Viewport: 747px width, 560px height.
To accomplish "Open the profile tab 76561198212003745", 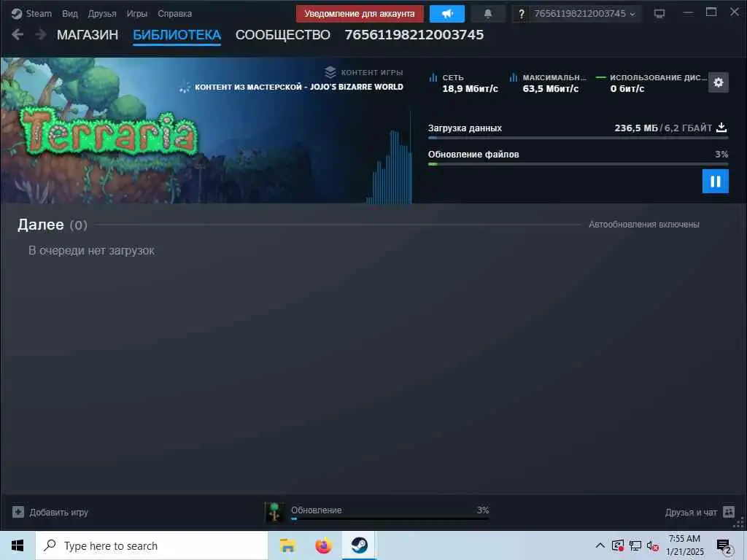I will click(x=414, y=35).
